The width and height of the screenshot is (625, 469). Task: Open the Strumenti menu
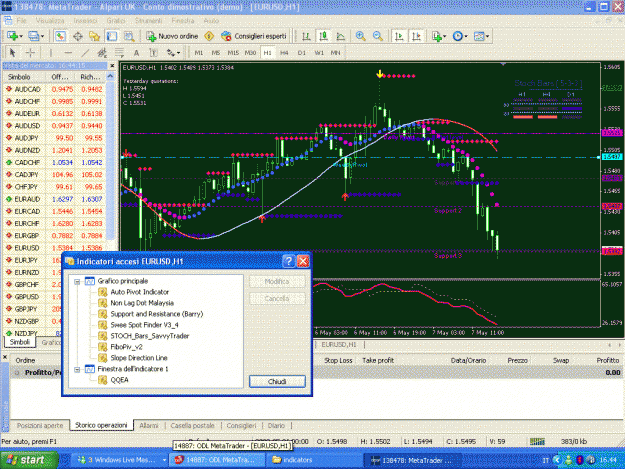[x=148, y=20]
